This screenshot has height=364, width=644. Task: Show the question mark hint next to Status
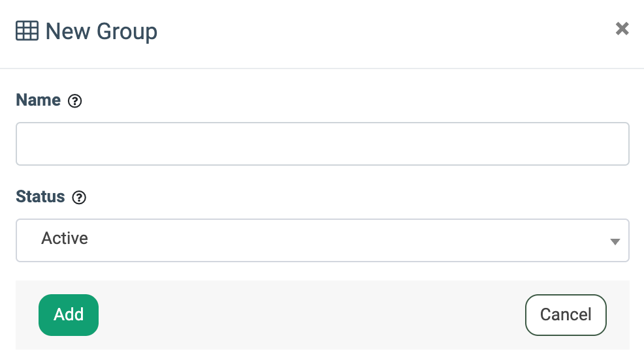79,198
